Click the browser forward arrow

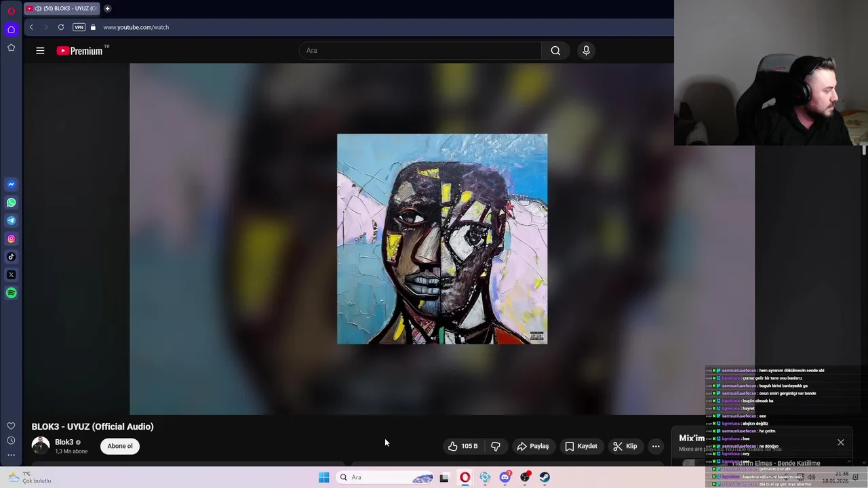(x=45, y=27)
